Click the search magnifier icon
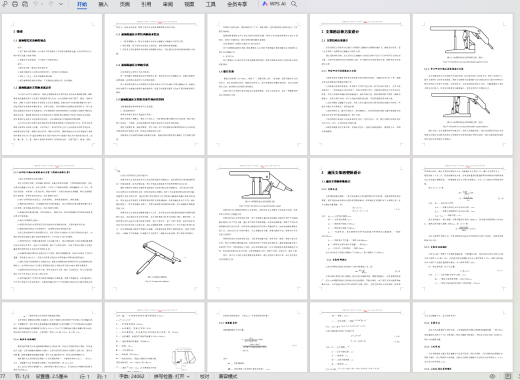The width and height of the screenshot is (520, 380). (x=294, y=4)
